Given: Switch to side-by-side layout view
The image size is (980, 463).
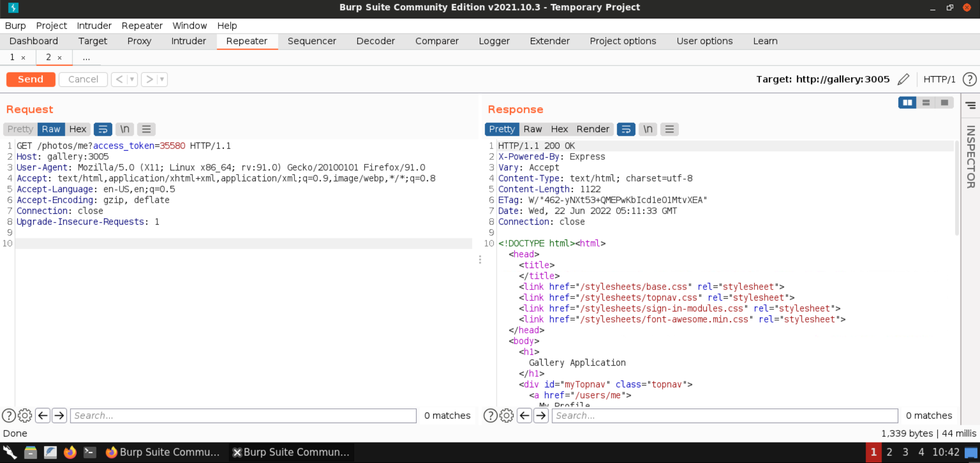Looking at the screenshot, I should tap(907, 103).
